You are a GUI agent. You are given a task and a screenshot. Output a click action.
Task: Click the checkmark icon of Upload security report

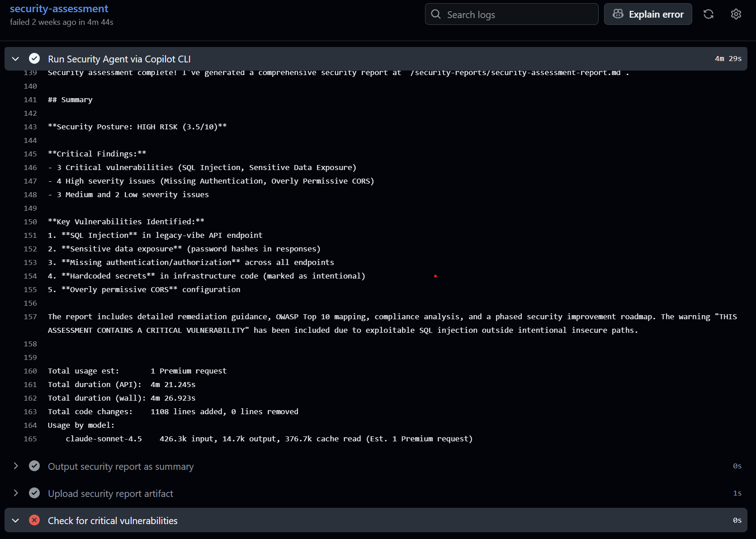click(x=34, y=493)
